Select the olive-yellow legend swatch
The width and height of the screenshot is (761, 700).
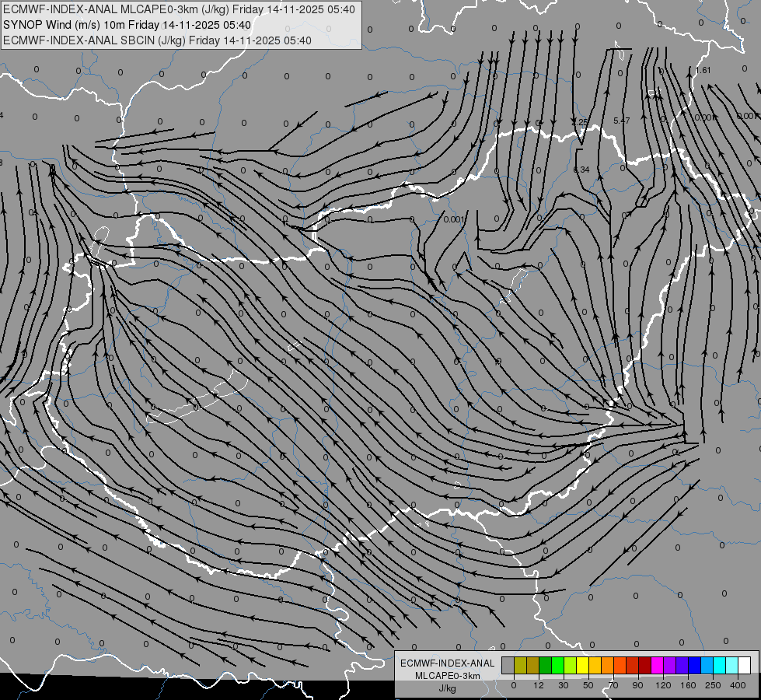click(520, 665)
